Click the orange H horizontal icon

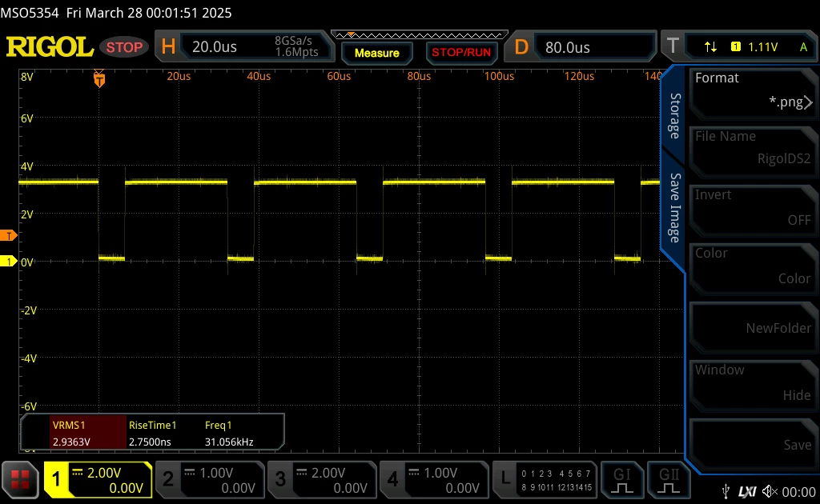coord(168,46)
